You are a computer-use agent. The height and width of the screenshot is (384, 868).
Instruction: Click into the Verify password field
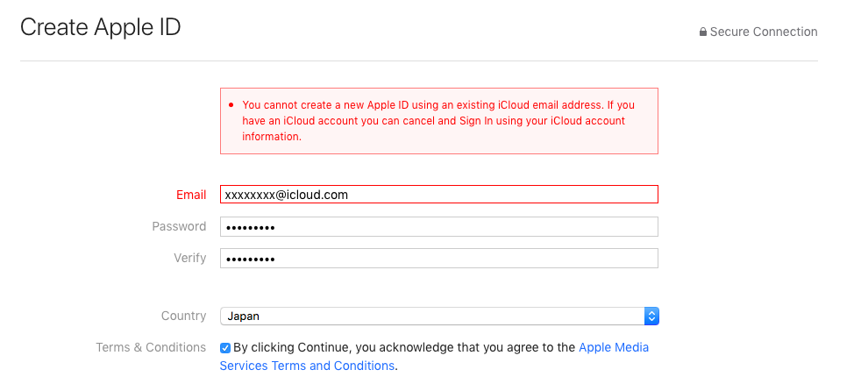click(438, 259)
